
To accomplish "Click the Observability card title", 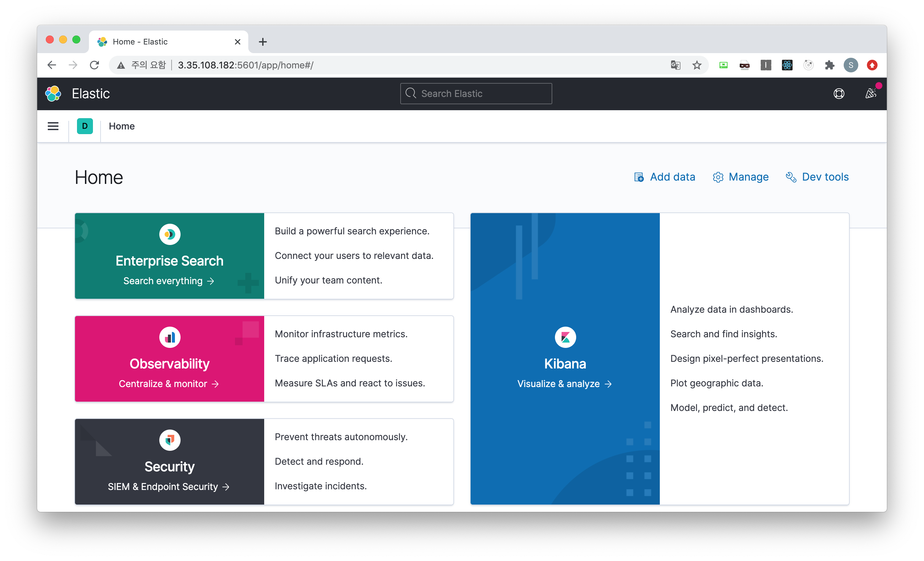I will (x=170, y=363).
